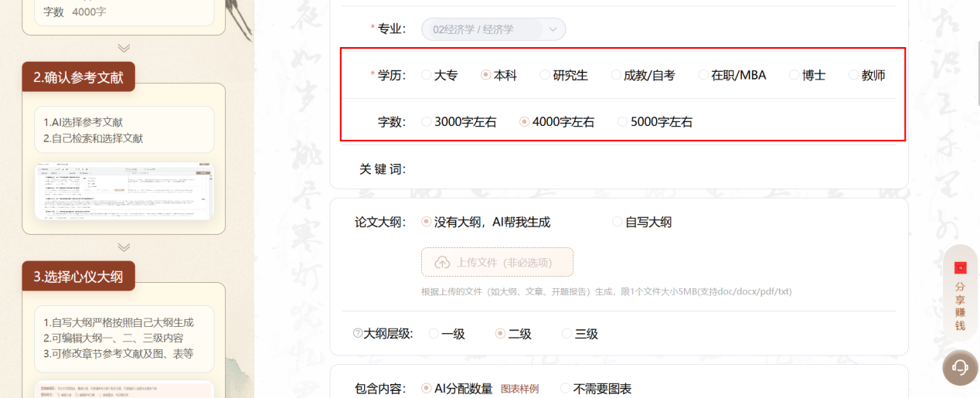The height and width of the screenshot is (398, 980).
Task: Select 没有大纲，AI帮我生成 option
Action: click(x=427, y=222)
